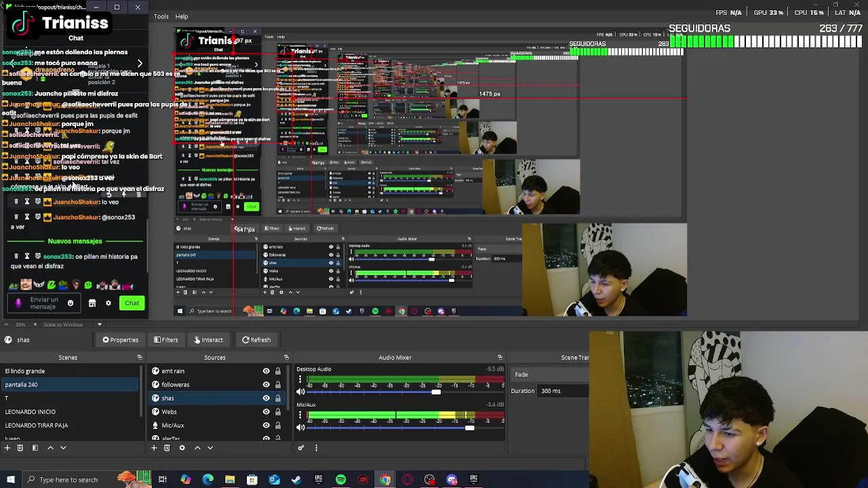Open the Windows Start menu
The height and width of the screenshot is (488, 868).
pyautogui.click(x=11, y=480)
